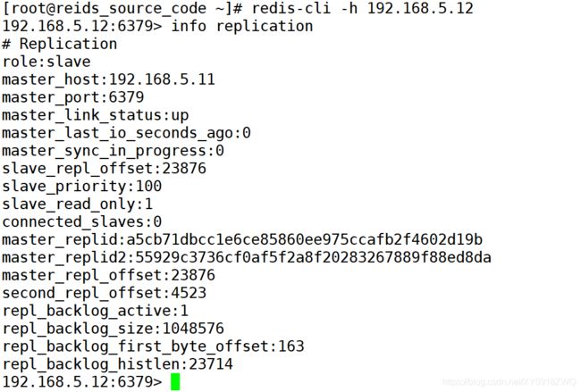Click the slave_read_only:1 line
This screenshot has width=581, height=392.
click(x=78, y=204)
